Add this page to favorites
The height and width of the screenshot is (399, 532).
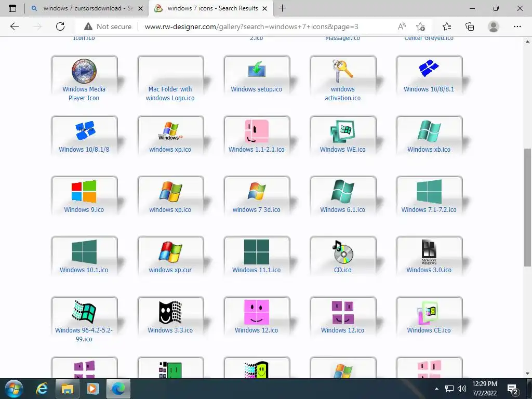pos(420,26)
